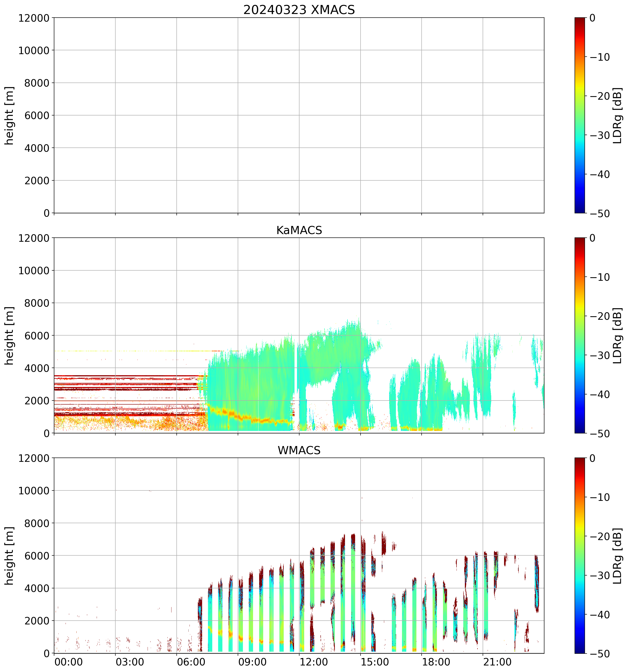This screenshot has width=628, height=672.
Task: Click the 00:00 time axis label
Action: [x=69, y=662]
